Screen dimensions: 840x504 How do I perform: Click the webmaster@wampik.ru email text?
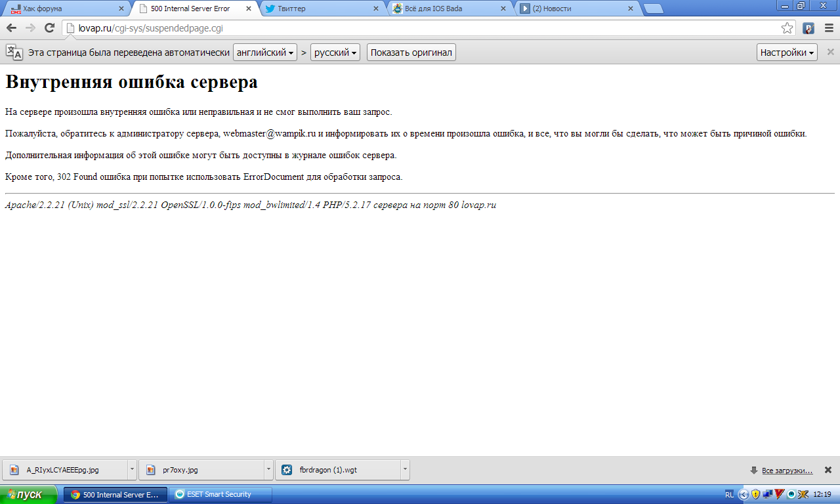coord(269,133)
